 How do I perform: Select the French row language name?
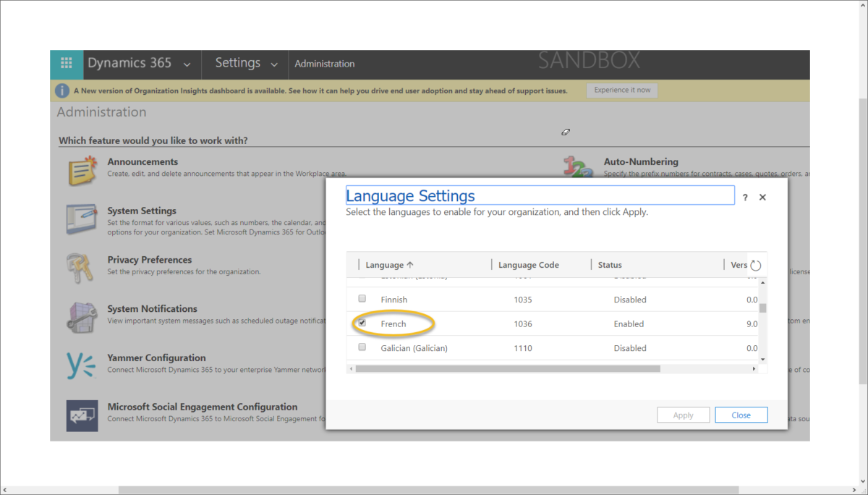tap(393, 323)
